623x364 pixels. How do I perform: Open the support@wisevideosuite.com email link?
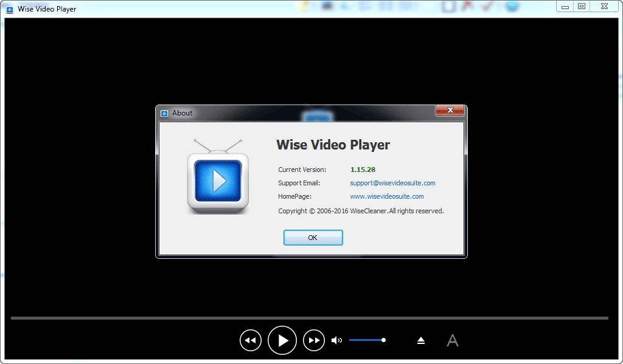(392, 183)
